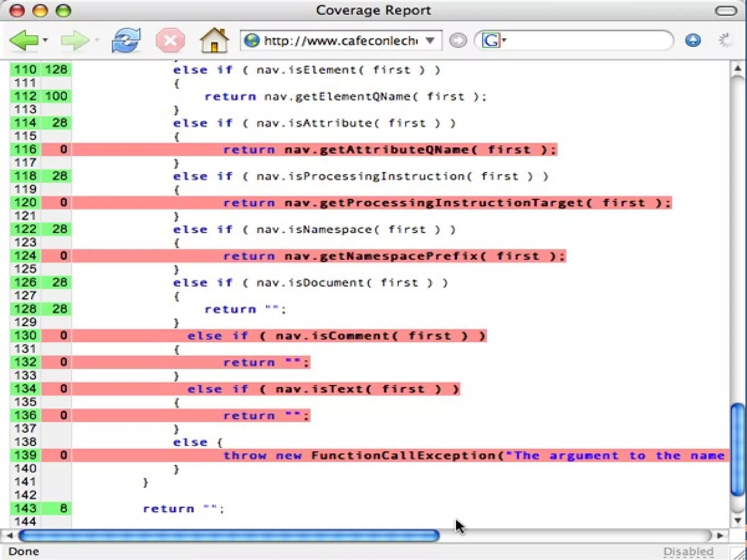Click the red Stop loading button
Screen dimensions: 747x560
pyautogui.click(x=170, y=40)
